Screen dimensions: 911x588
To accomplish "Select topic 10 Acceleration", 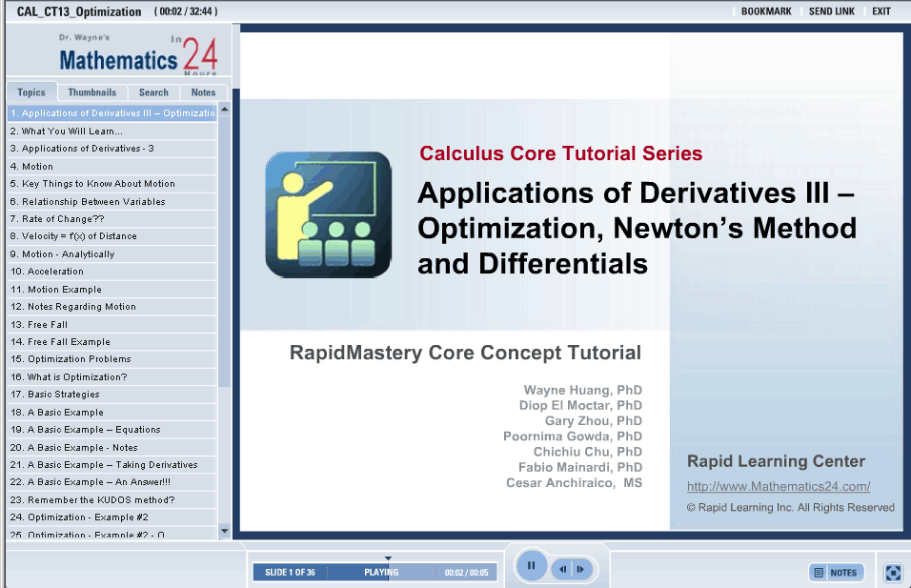I will pos(112,272).
